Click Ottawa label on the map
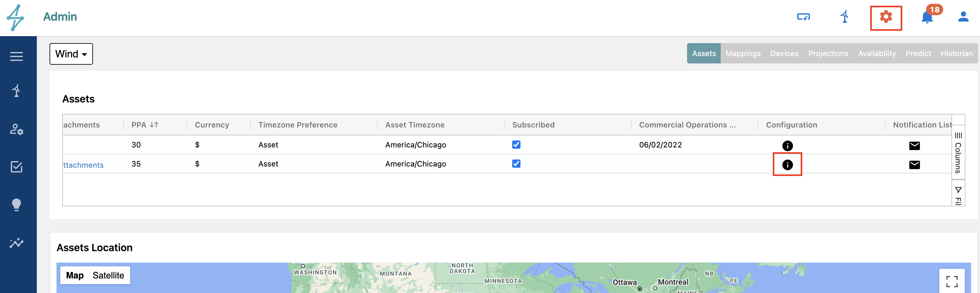The height and width of the screenshot is (293, 980). (x=624, y=282)
